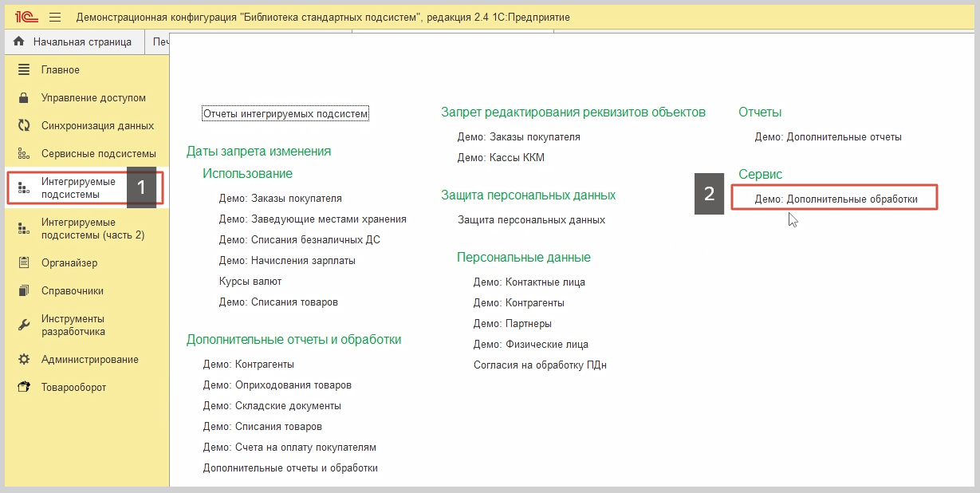Open the hamburger main menu icon
Viewport: 980px width, 493px height.
coord(55,17)
